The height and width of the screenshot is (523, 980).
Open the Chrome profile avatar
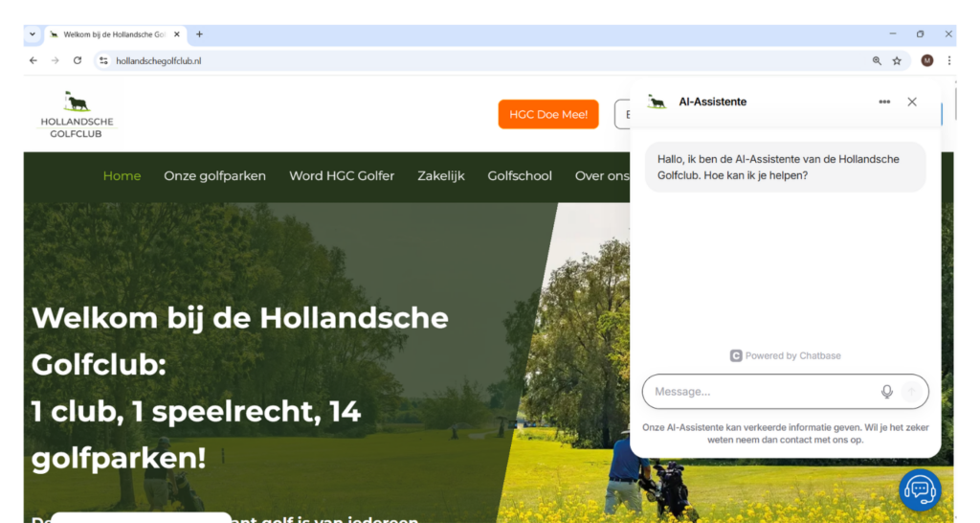pos(926,60)
